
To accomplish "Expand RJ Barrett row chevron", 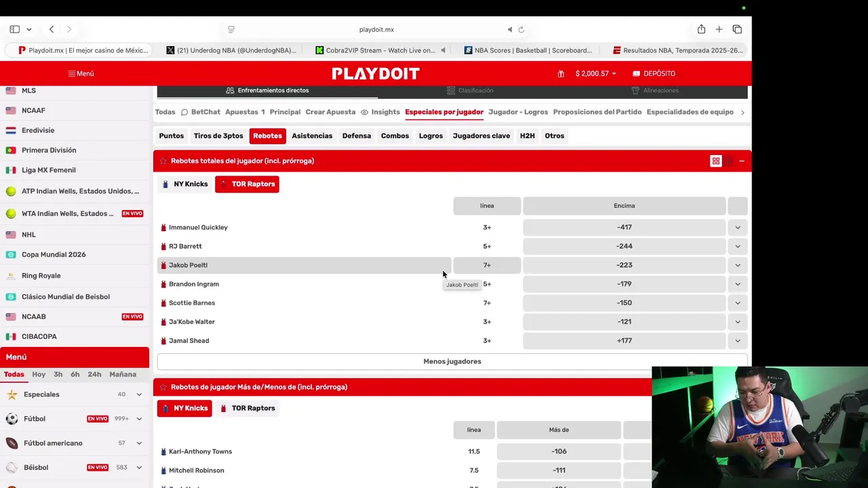I will [x=738, y=247].
